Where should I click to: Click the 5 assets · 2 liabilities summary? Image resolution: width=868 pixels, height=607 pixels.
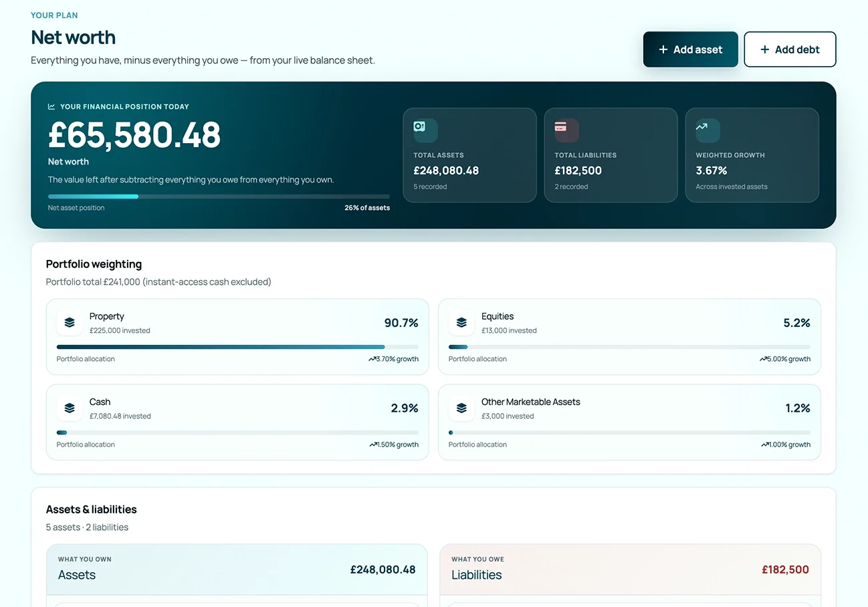pos(87,527)
